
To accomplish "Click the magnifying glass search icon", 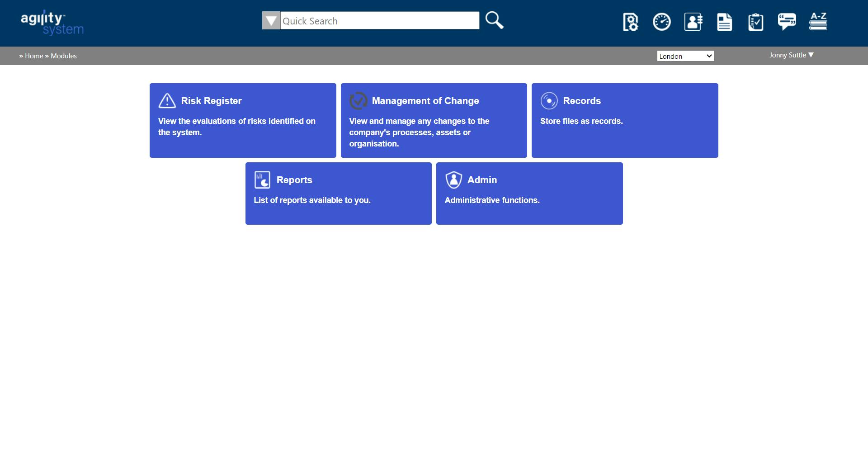I will click(x=494, y=20).
